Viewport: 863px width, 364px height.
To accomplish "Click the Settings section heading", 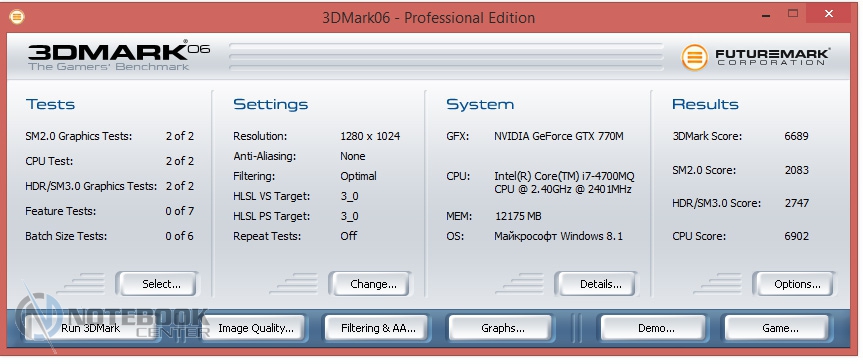I will 270,105.
